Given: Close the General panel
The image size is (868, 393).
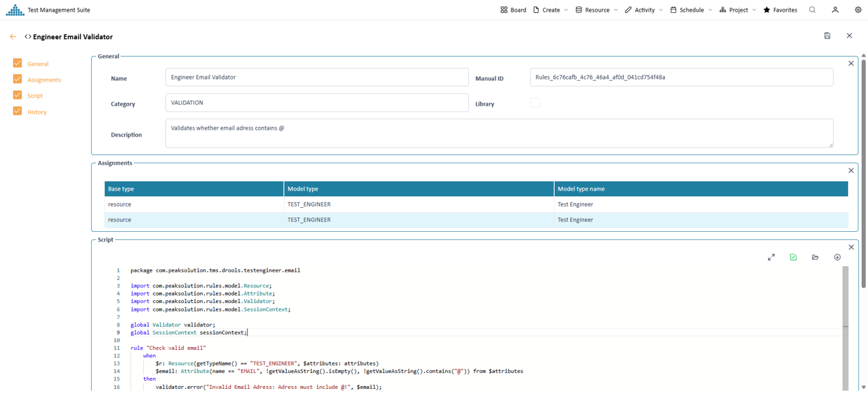Looking at the screenshot, I should click(x=851, y=63).
